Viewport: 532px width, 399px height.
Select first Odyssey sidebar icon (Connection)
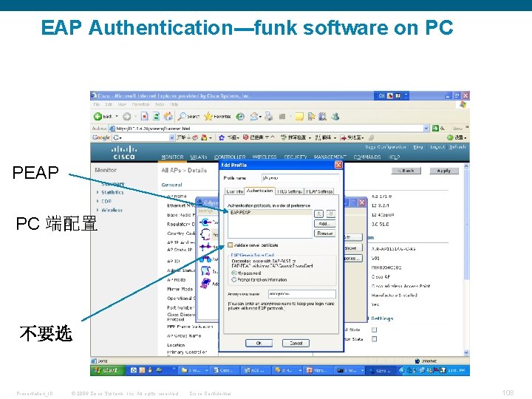coord(205,222)
